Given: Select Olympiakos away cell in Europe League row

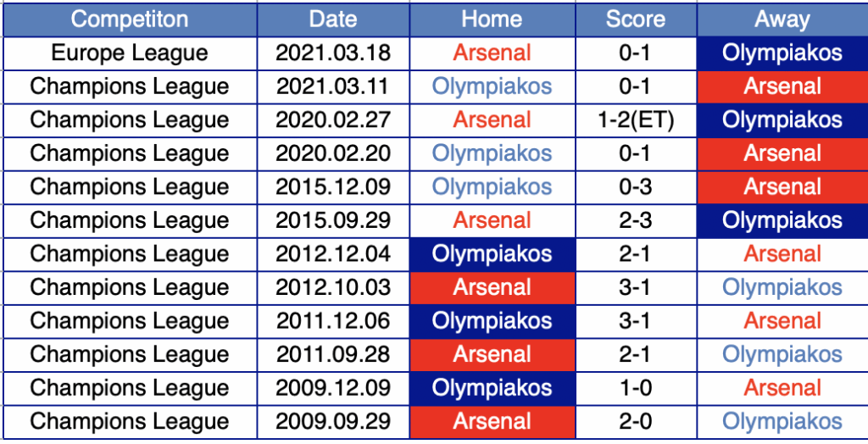Looking at the screenshot, I should [782, 53].
